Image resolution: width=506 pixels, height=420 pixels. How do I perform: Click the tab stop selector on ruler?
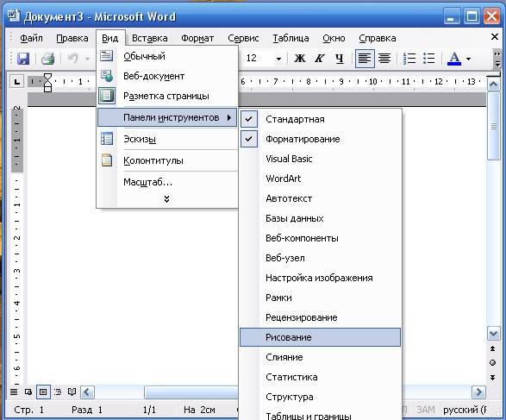pyautogui.click(x=16, y=81)
